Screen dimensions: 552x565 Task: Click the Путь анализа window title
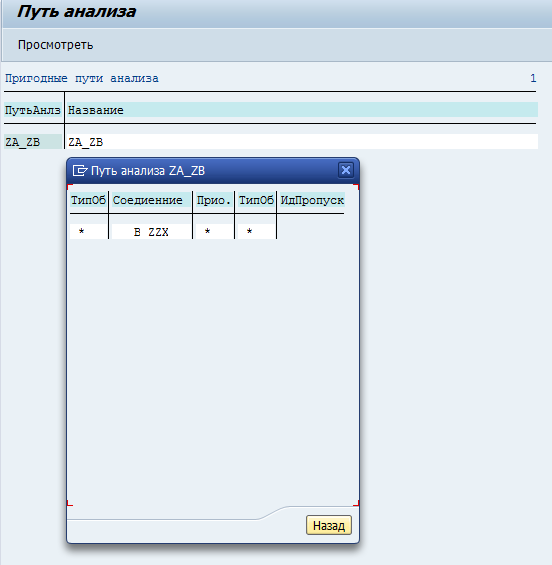(x=76, y=12)
